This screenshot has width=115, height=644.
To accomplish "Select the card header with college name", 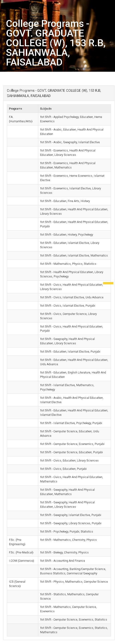I will click(59, 93).
